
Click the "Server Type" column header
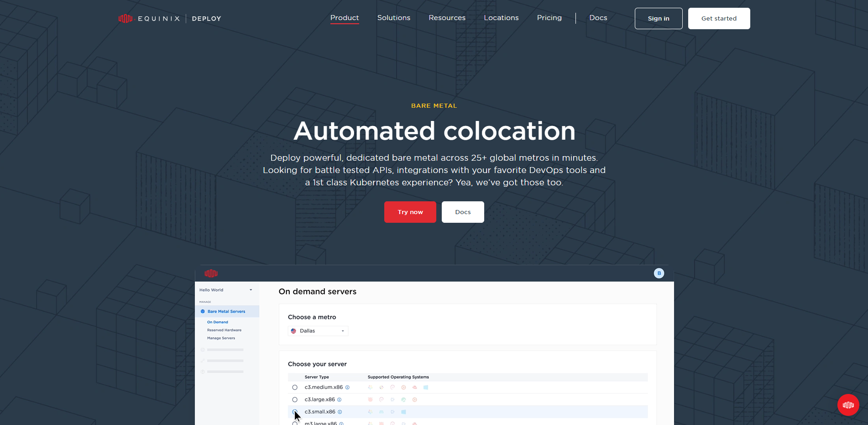317,377
